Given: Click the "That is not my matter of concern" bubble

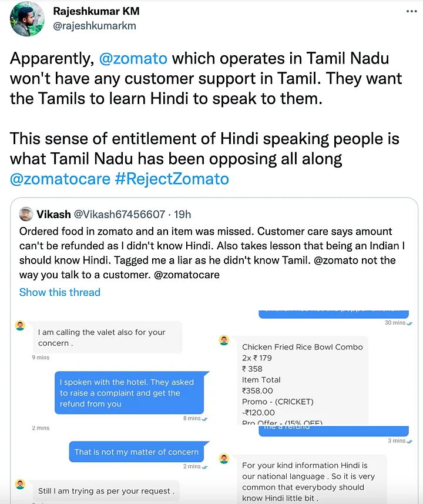Looking at the screenshot, I should coord(136,452).
